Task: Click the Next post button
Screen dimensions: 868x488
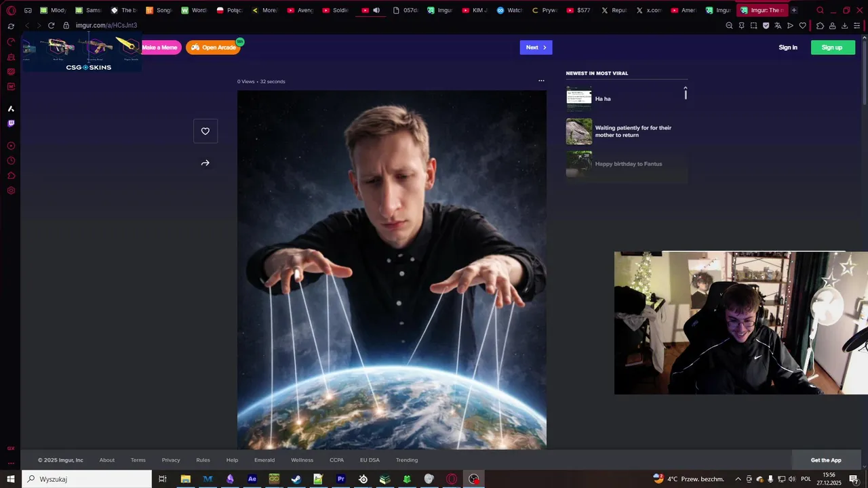Action: click(x=536, y=47)
